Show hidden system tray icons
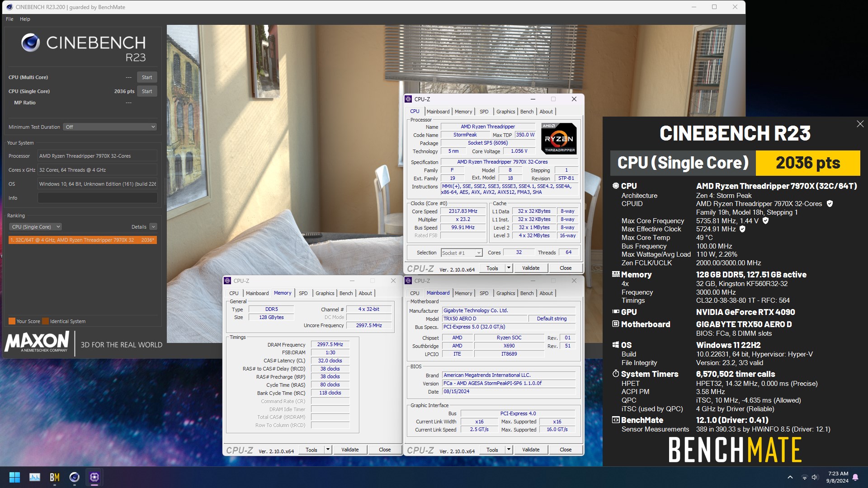 pos(790,477)
